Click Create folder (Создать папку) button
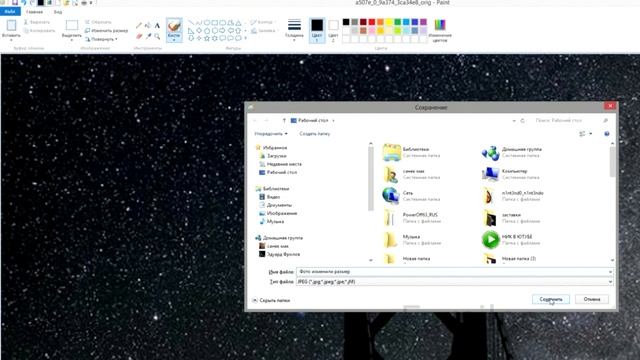 tap(315, 133)
